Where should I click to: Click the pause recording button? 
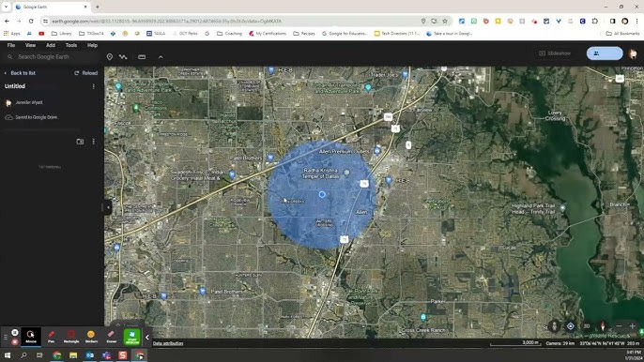(15, 332)
